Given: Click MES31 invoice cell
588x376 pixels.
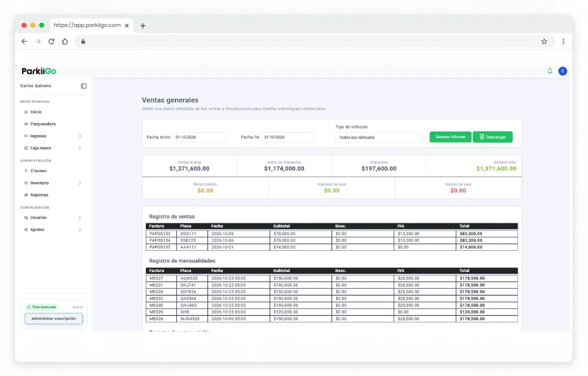Looking at the screenshot, I should click(x=161, y=285).
